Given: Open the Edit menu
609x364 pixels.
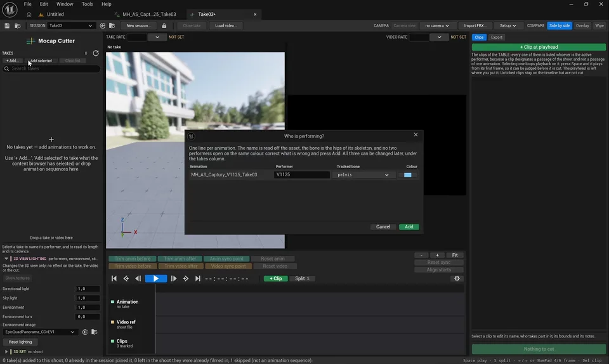Looking at the screenshot, I should [x=44, y=4].
